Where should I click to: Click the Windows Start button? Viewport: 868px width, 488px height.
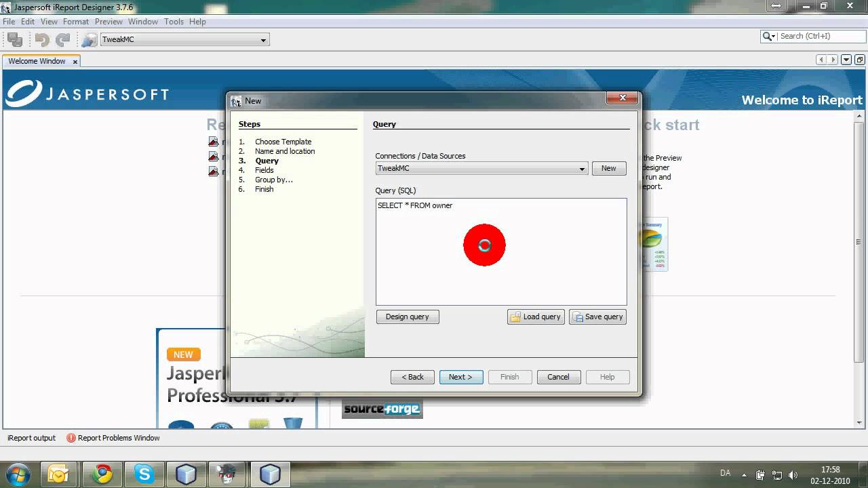click(16, 474)
